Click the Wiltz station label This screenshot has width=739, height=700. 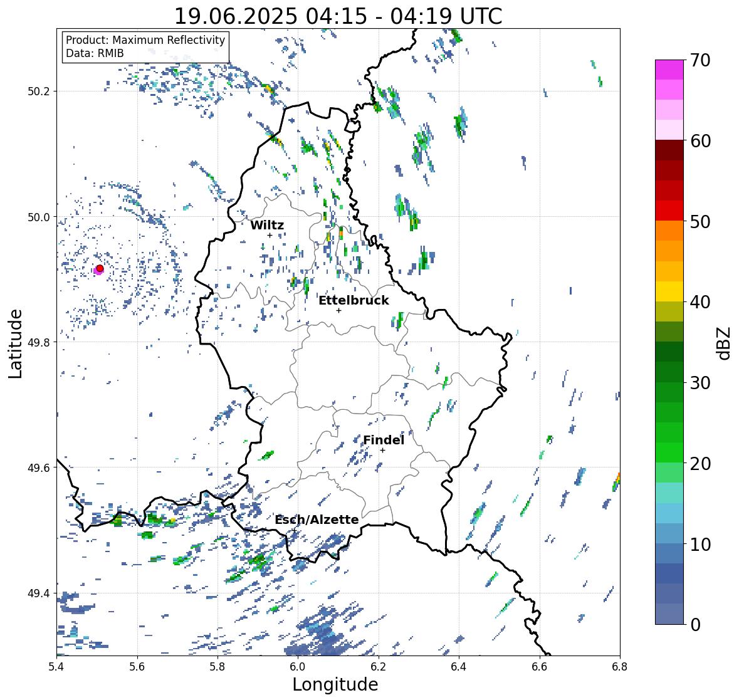pos(267,225)
